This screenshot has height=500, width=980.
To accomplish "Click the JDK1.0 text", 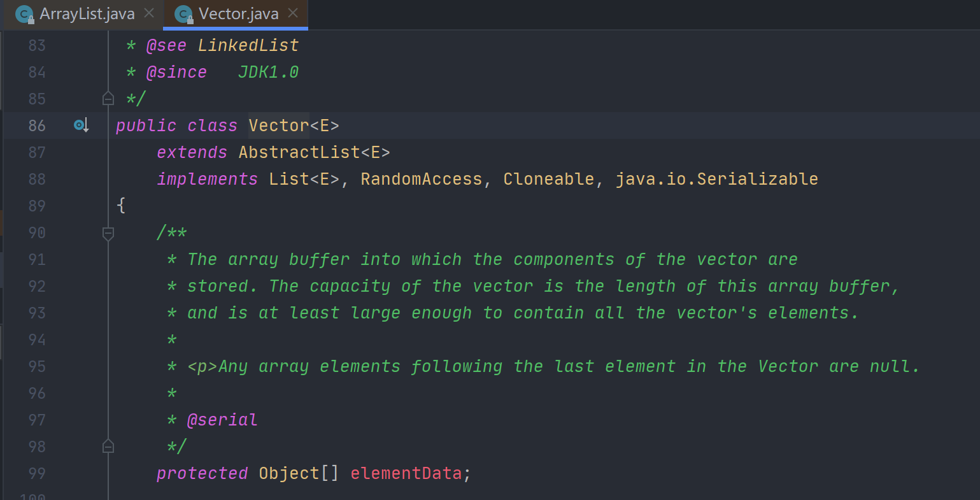I will (x=269, y=72).
